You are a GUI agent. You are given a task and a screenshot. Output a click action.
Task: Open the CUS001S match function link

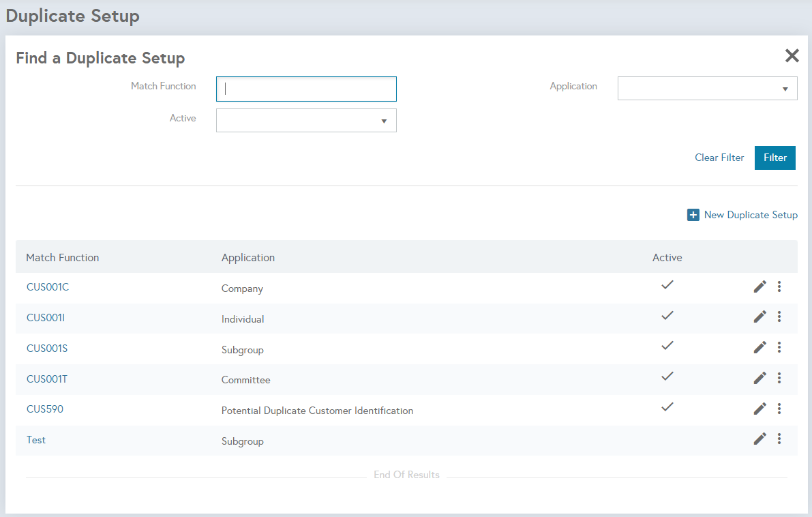pyautogui.click(x=47, y=348)
